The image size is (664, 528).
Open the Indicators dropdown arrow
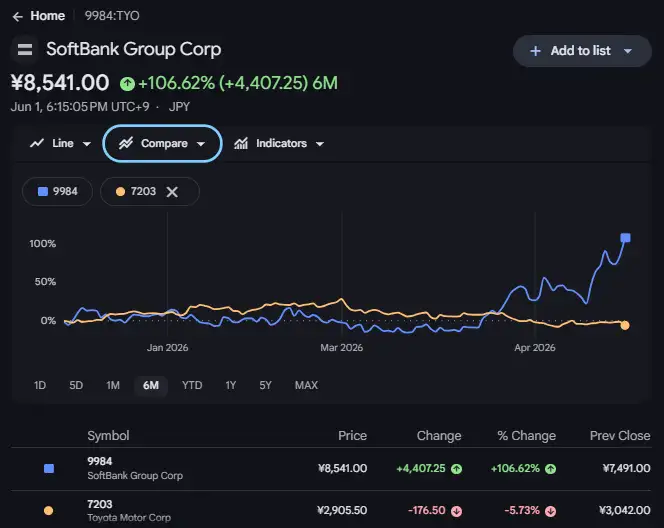pyautogui.click(x=320, y=144)
